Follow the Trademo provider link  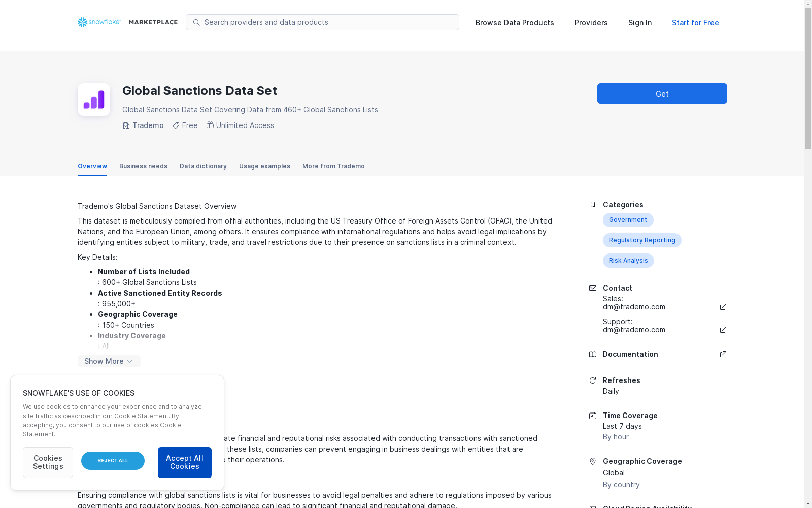pos(148,125)
